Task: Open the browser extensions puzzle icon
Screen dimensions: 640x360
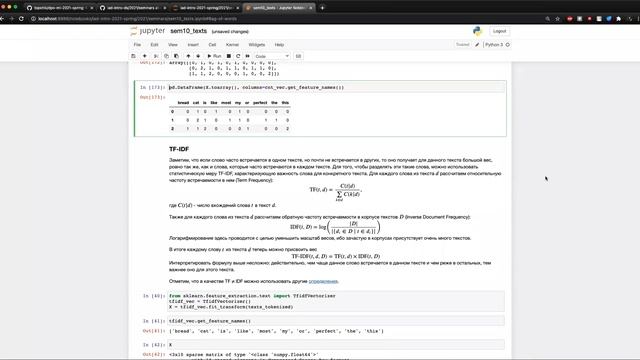Action: click(619, 19)
